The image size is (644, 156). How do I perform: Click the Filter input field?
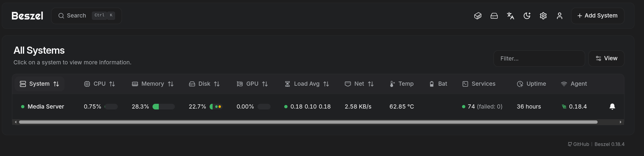tap(539, 58)
